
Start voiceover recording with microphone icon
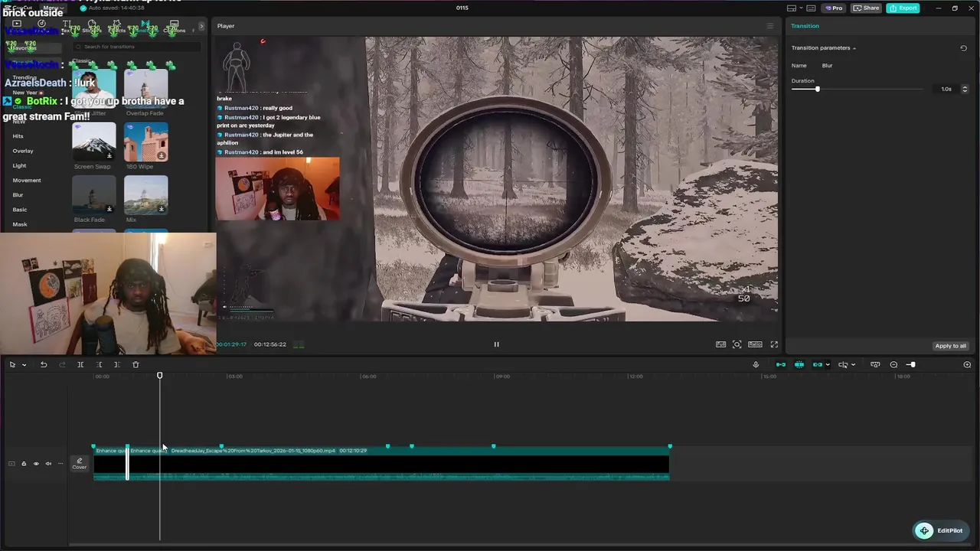coord(756,365)
